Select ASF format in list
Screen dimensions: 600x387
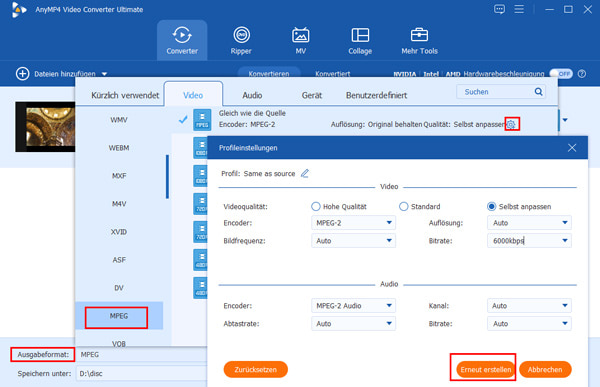pos(119,260)
